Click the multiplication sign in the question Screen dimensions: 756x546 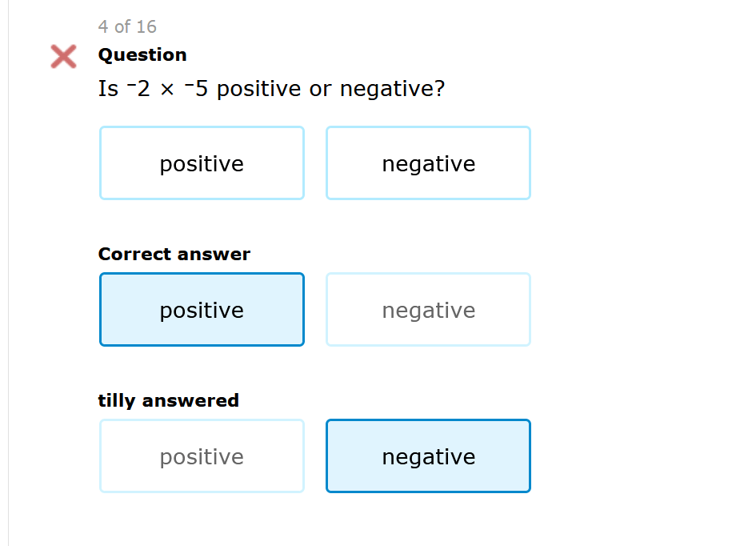point(166,90)
